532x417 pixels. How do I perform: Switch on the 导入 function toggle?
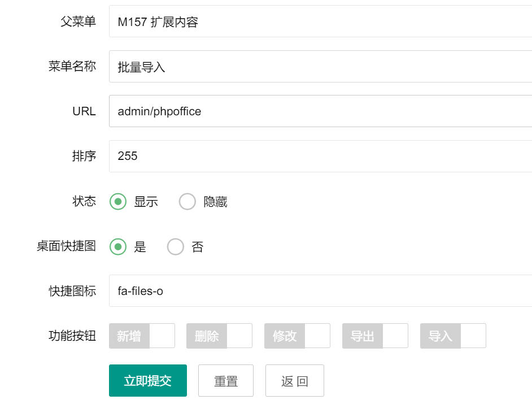453,336
